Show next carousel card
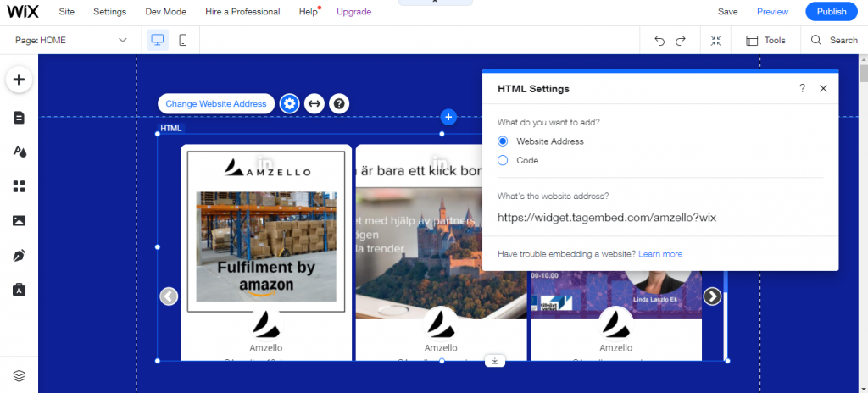 click(x=712, y=296)
